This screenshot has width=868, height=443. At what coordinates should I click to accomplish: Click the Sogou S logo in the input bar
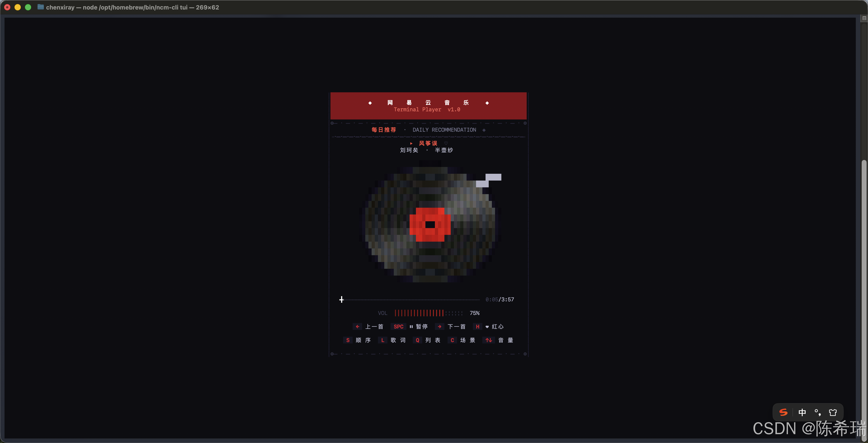tap(783, 412)
